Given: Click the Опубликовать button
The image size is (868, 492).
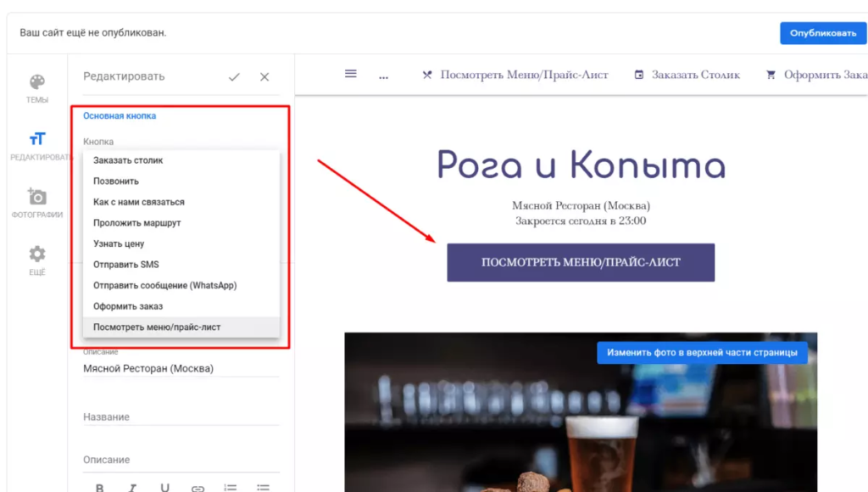Looking at the screenshot, I should tap(821, 32).
